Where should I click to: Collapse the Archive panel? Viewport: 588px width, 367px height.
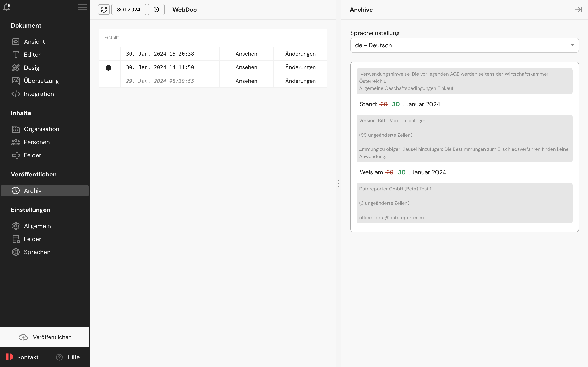click(578, 10)
